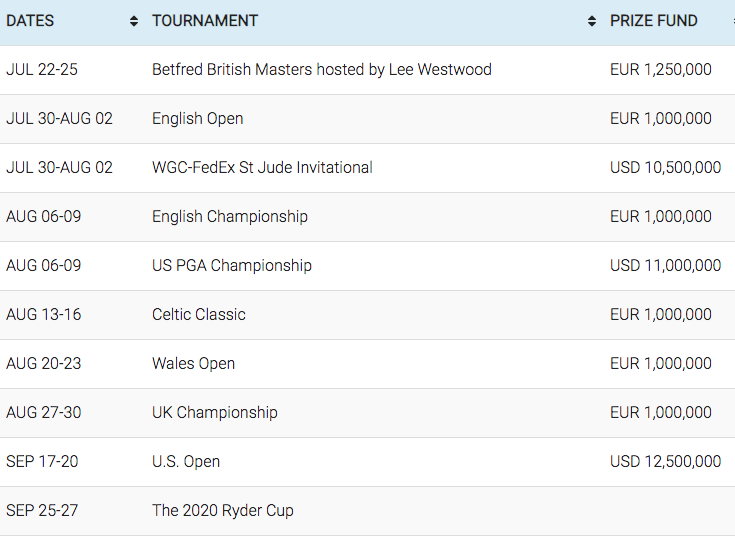The height and width of the screenshot is (538, 735).
Task: Select the EUR 1,250,000 prize fund cell
Action: (660, 70)
